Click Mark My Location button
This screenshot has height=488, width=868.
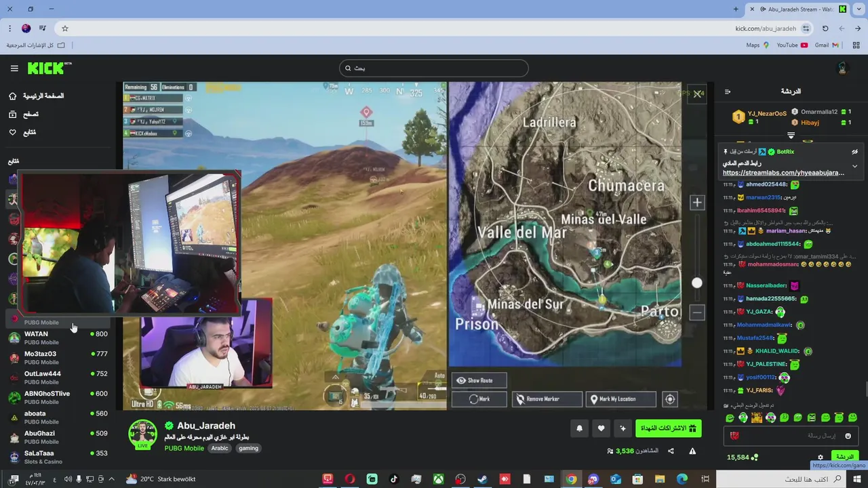click(620, 399)
